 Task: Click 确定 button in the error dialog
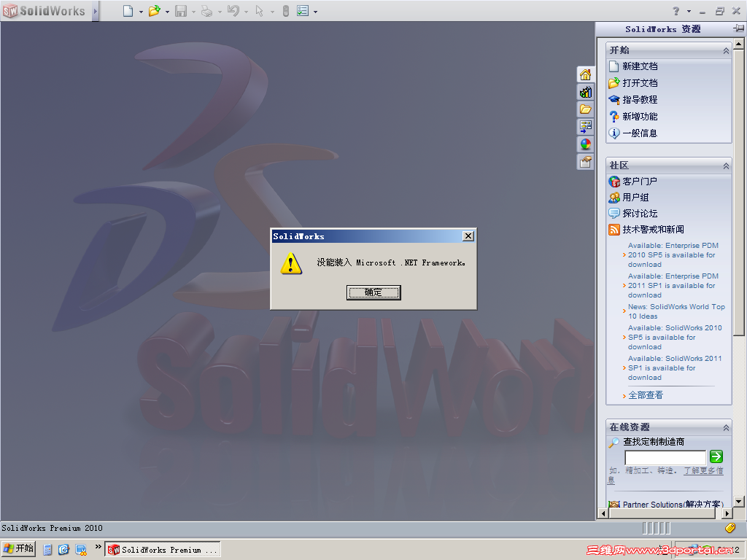pyautogui.click(x=373, y=292)
